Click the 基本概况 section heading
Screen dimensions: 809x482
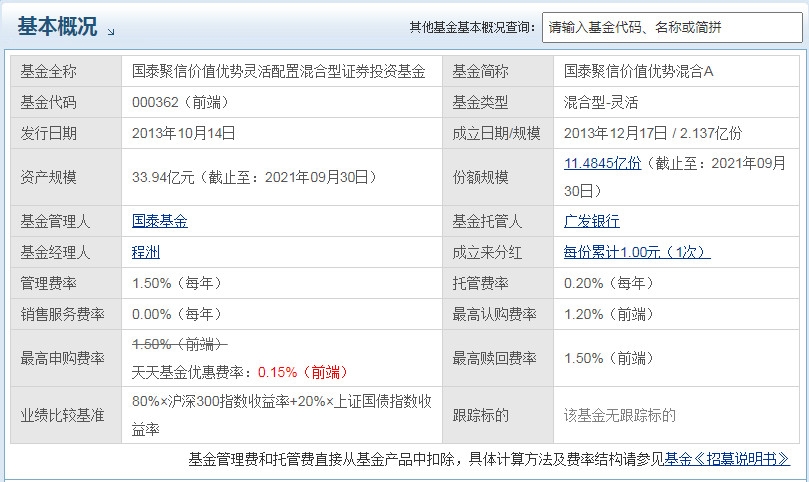point(57,26)
